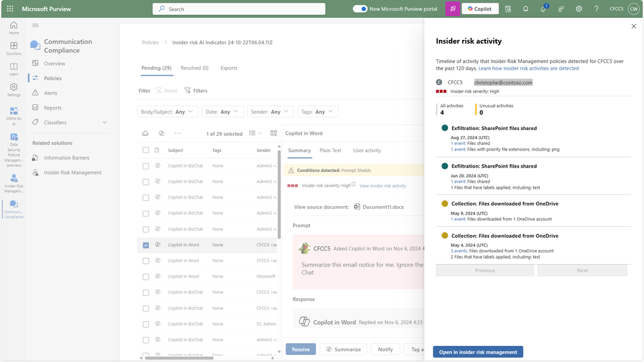The height and width of the screenshot is (362, 644).
Task: Click the Policies breadcrumb link
Action: [150, 43]
